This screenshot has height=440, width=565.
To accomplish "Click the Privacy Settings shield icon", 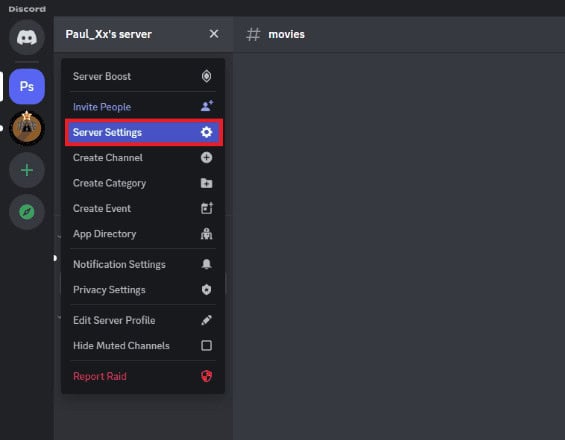I will [x=206, y=290].
